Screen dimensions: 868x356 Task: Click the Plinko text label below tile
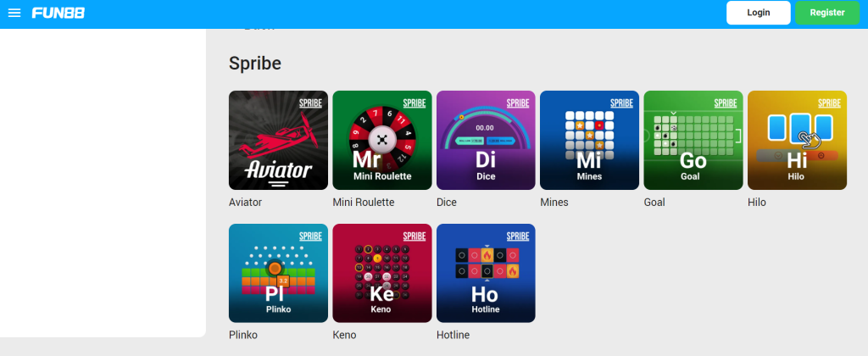click(x=243, y=335)
